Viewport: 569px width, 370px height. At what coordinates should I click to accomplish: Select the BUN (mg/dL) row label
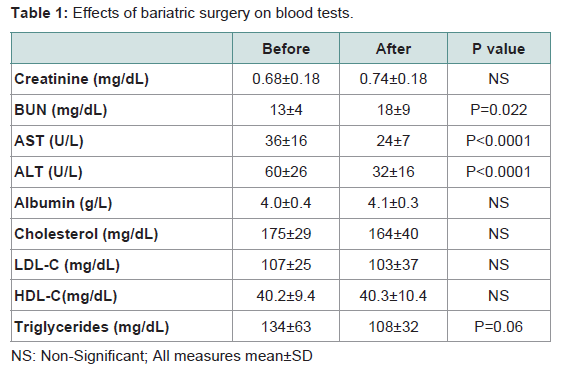[61, 110]
